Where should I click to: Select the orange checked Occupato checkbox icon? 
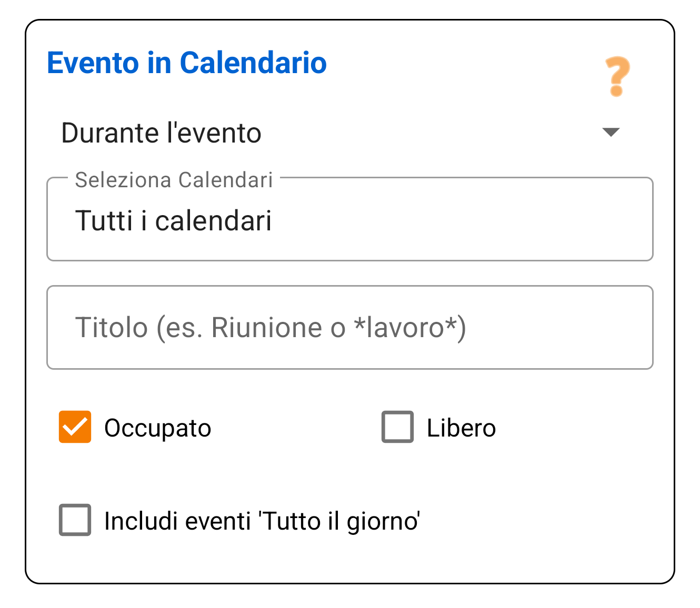[x=75, y=427]
